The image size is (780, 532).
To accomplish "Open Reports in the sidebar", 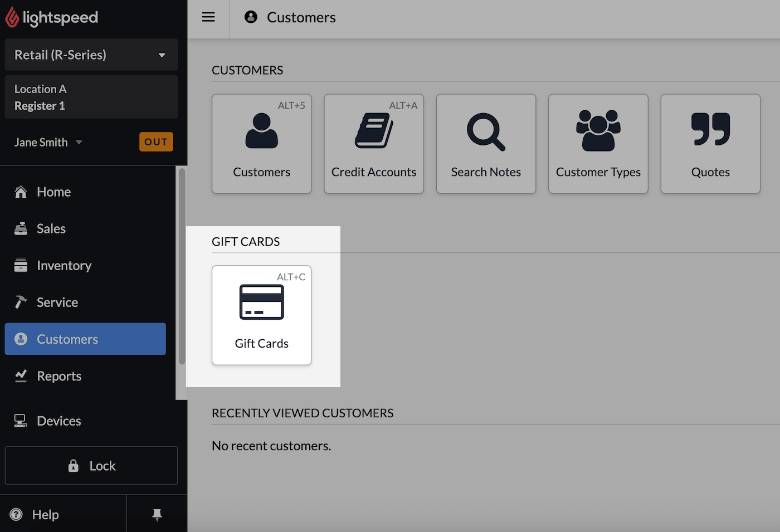I will click(58, 376).
